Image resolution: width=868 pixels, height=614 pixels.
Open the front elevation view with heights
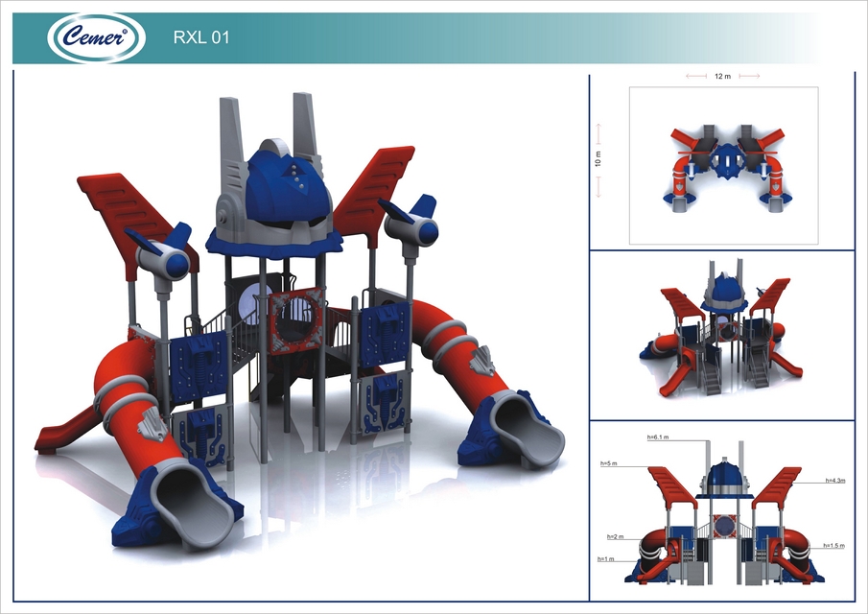[x=724, y=510]
